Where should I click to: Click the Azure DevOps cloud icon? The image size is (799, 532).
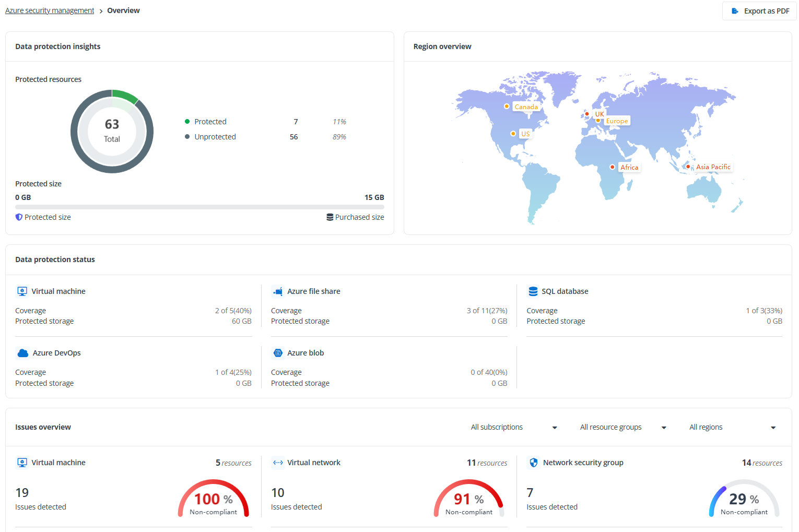point(22,352)
